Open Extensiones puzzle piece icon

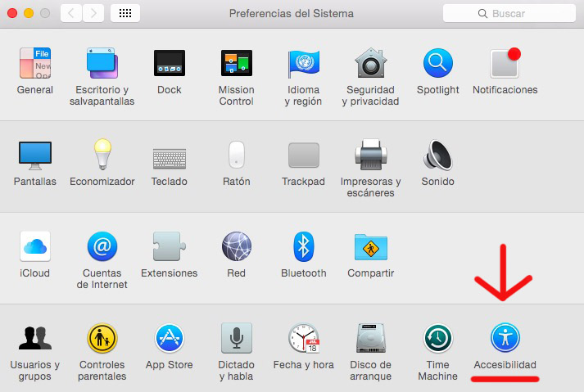[170, 246]
